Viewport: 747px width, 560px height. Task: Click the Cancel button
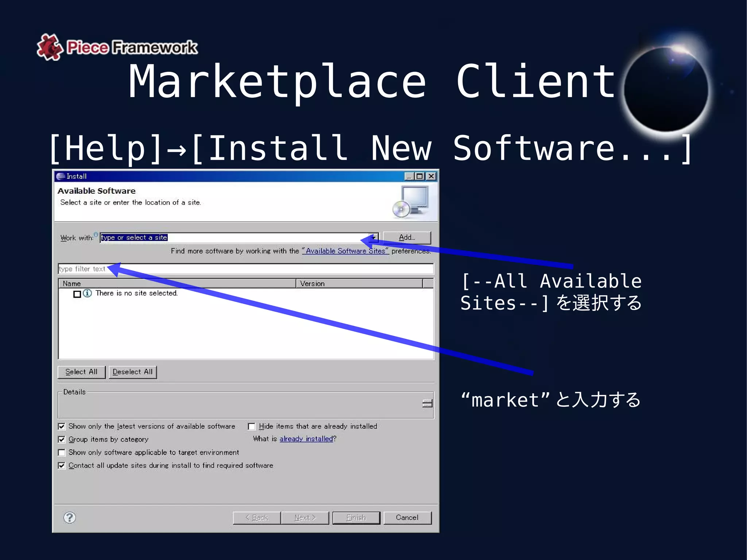tap(407, 518)
